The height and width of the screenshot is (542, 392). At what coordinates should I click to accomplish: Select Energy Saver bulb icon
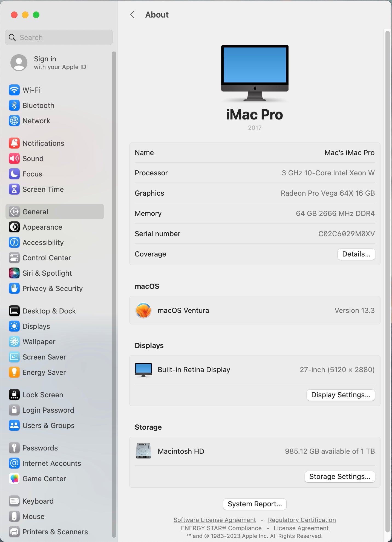point(14,372)
